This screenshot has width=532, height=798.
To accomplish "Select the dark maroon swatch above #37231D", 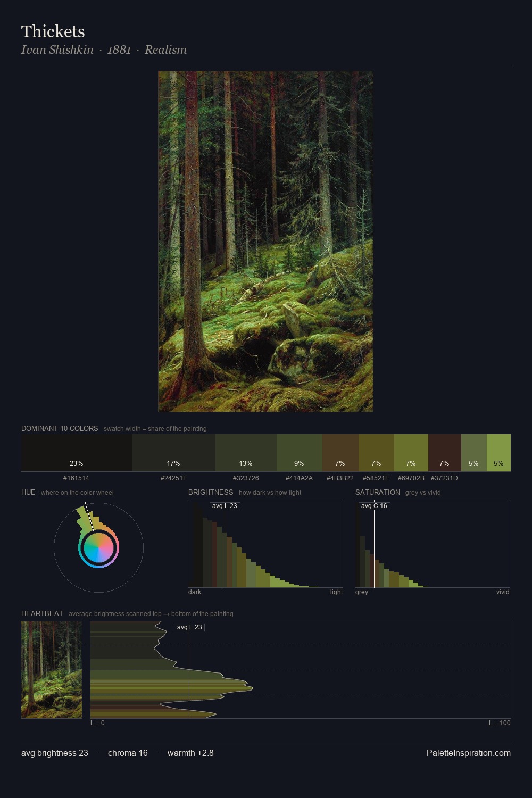I will [x=445, y=453].
